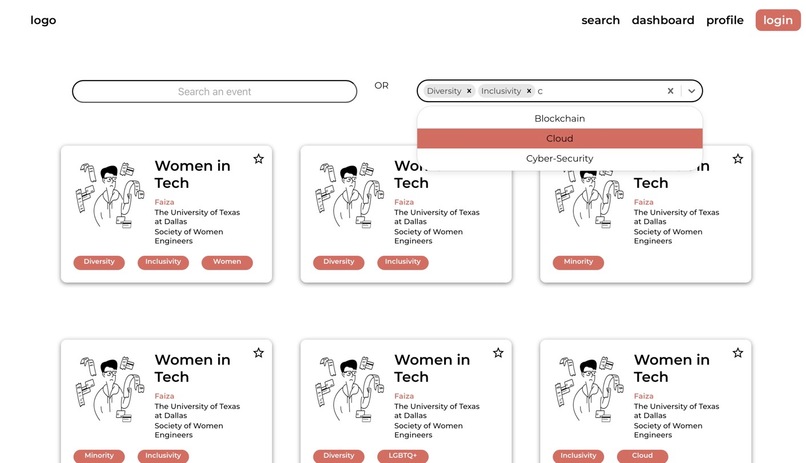The width and height of the screenshot is (806, 463).
Task: Click Inclusivity pill beside the Cloud tag
Action: pyautogui.click(x=578, y=456)
